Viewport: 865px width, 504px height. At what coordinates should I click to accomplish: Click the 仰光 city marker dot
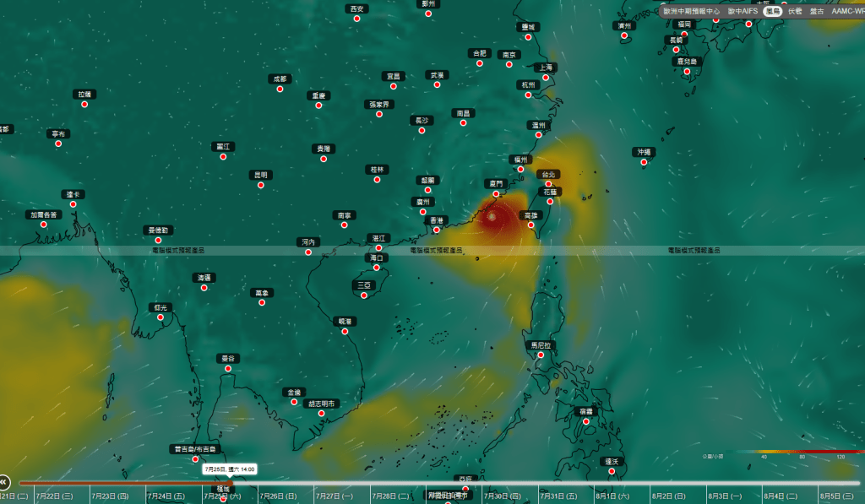pyautogui.click(x=160, y=317)
